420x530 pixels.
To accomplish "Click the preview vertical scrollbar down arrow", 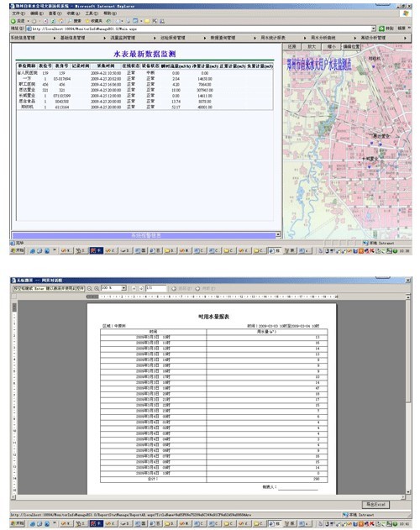I will click(408, 492).
